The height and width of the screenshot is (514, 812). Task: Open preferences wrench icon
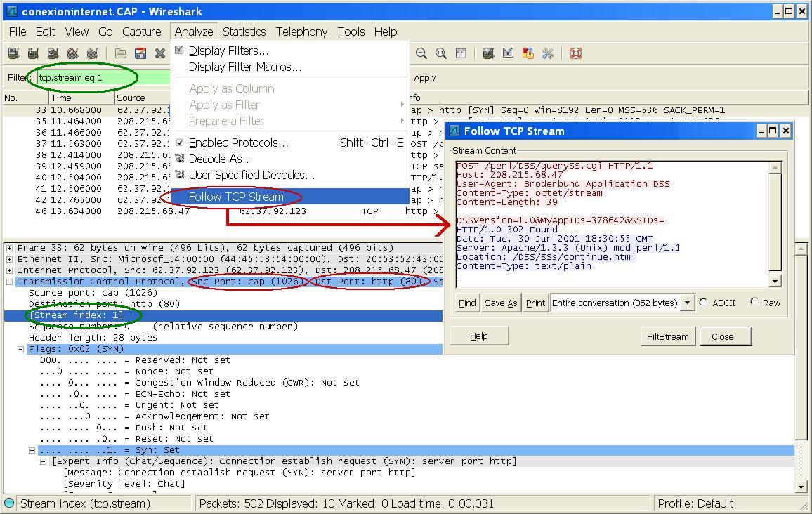[x=547, y=53]
